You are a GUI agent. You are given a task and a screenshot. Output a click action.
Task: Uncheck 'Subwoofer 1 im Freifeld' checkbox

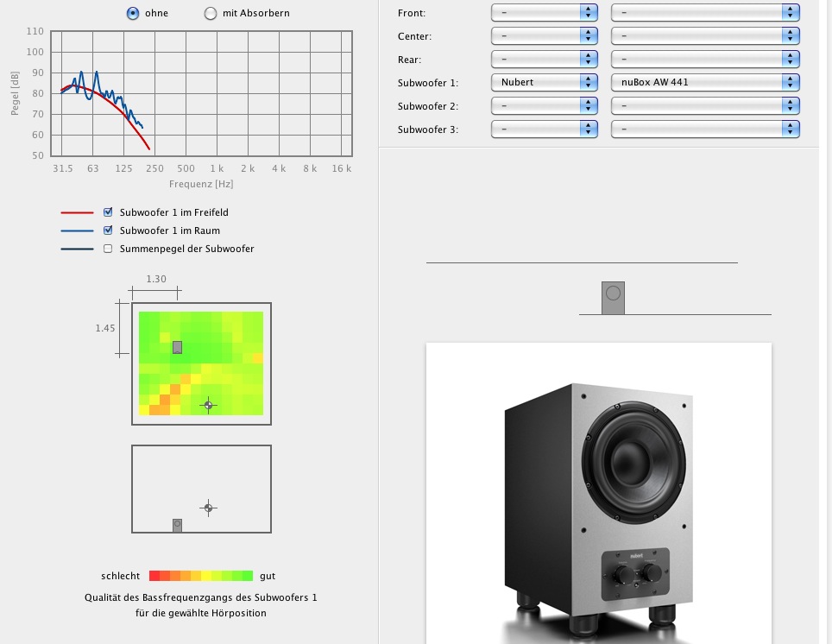pyautogui.click(x=108, y=212)
